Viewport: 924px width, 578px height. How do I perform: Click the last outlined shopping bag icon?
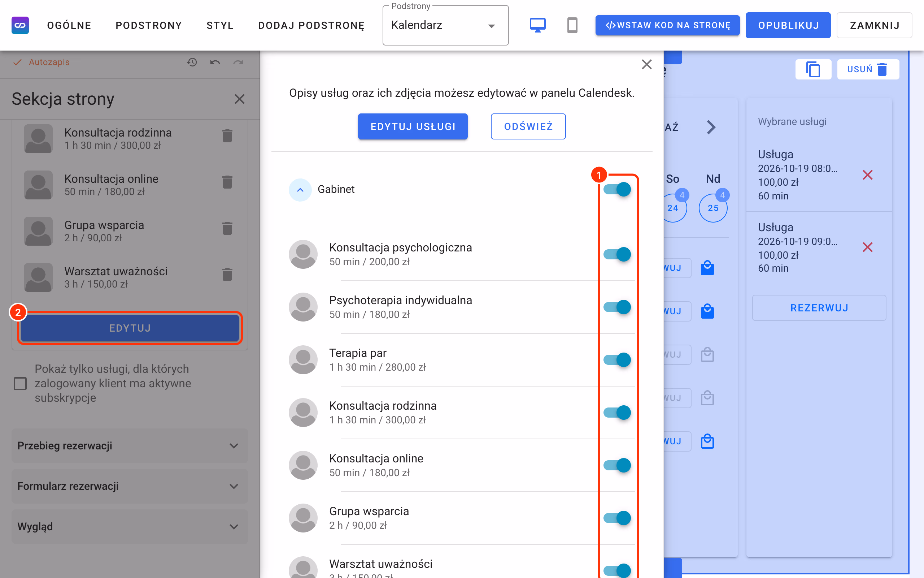pos(707,441)
